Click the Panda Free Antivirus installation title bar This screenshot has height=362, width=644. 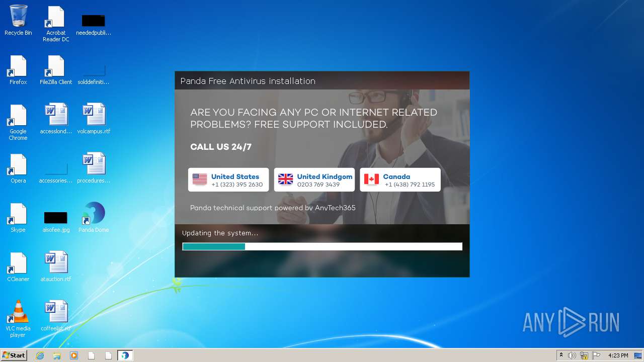[x=322, y=81]
